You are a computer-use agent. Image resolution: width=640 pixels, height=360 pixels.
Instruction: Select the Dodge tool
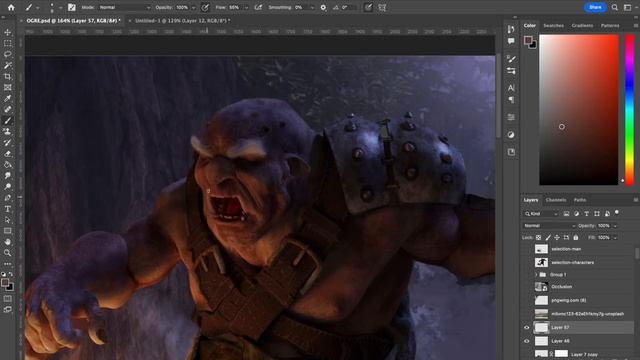7,187
